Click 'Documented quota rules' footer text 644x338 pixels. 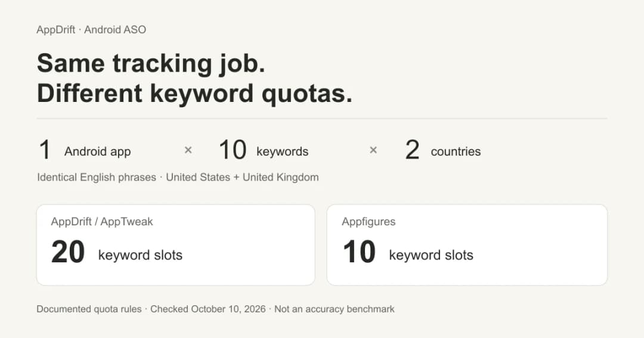tap(89, 309)
